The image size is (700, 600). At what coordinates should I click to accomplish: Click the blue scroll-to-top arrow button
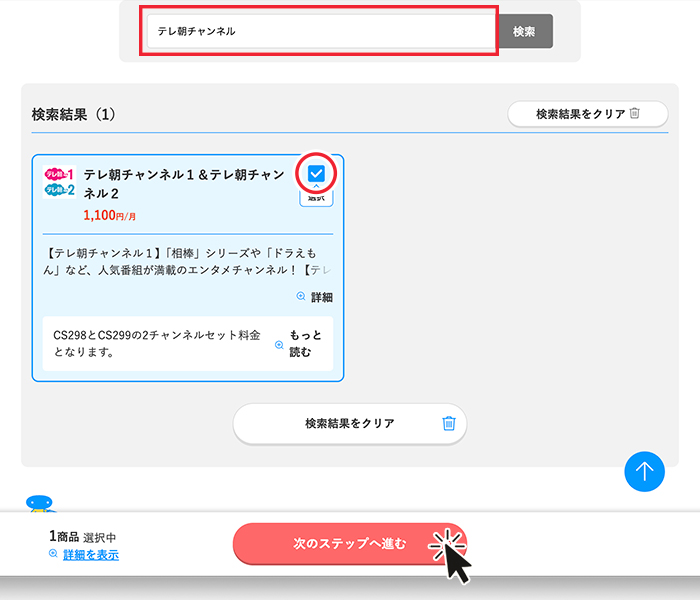[x=644, y=471]
